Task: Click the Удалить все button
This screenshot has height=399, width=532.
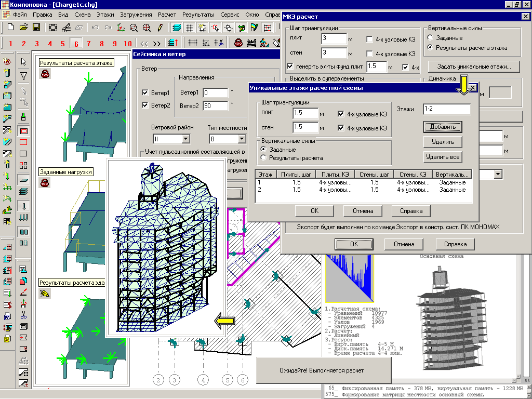Action: [442, 156]
